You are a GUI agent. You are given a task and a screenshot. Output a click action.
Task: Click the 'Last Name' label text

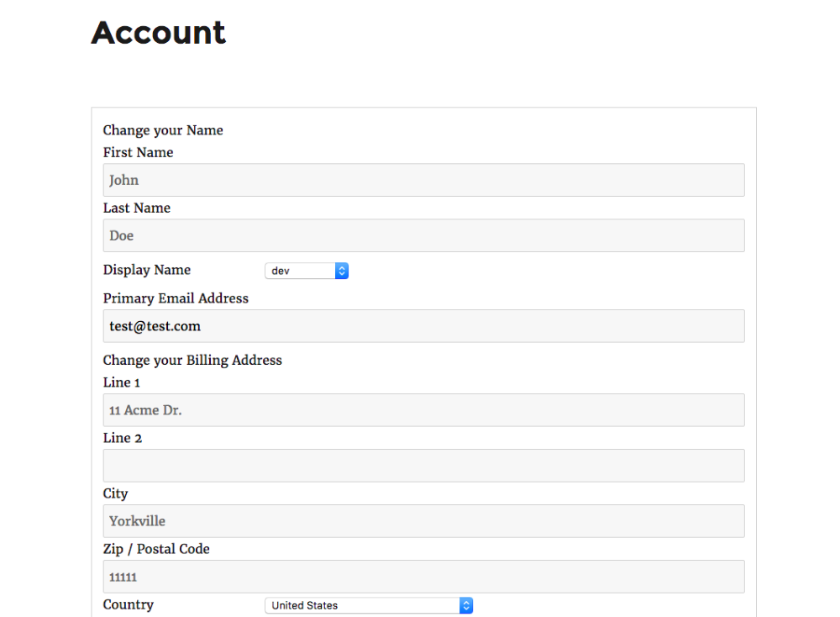coord(136,208)
